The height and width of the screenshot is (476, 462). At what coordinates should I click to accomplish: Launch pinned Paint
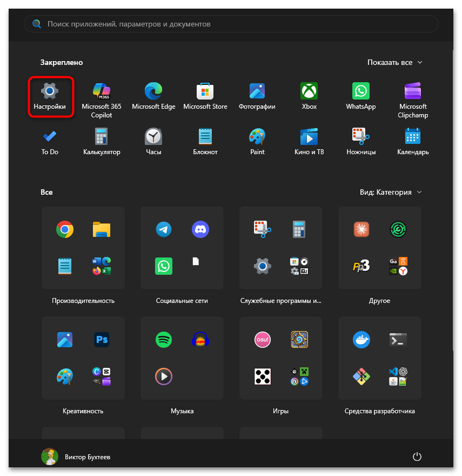coord(257,142)
